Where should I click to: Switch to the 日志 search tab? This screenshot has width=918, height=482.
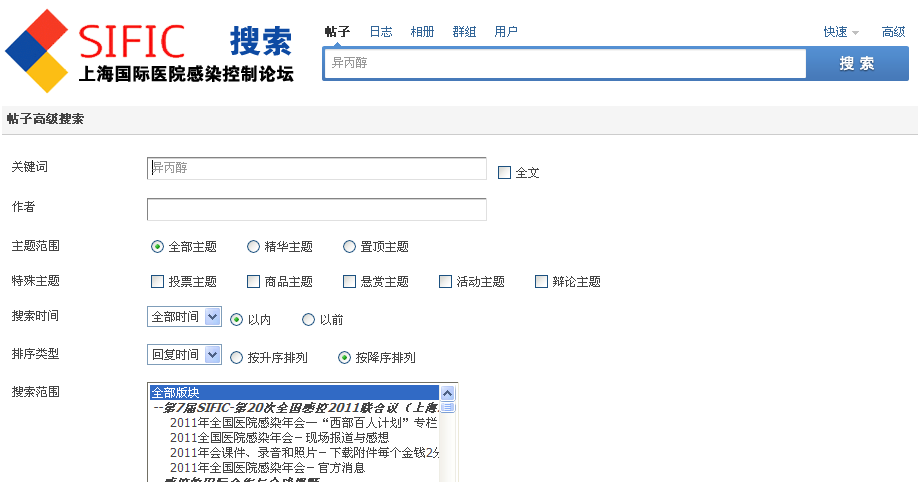point(381,32)
